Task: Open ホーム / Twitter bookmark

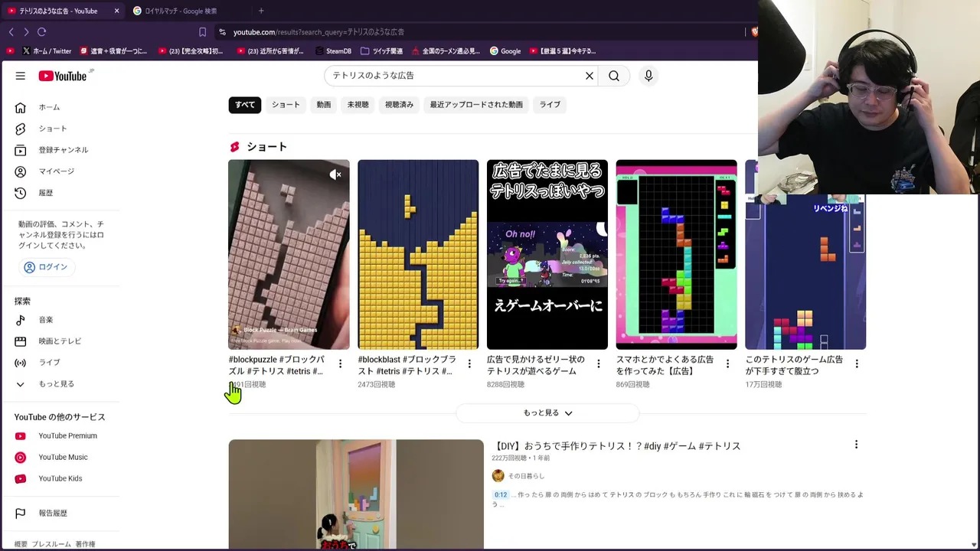Action: pos(47,51)
